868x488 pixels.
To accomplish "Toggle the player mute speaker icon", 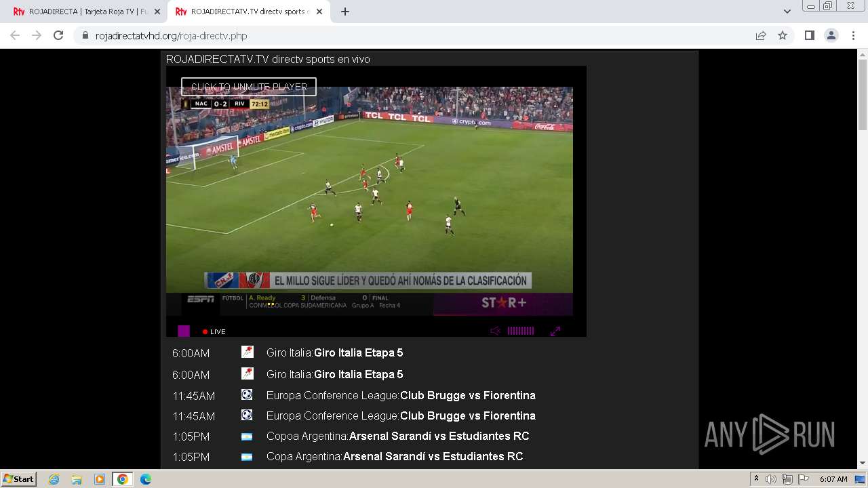I will (x=496, y=331).
